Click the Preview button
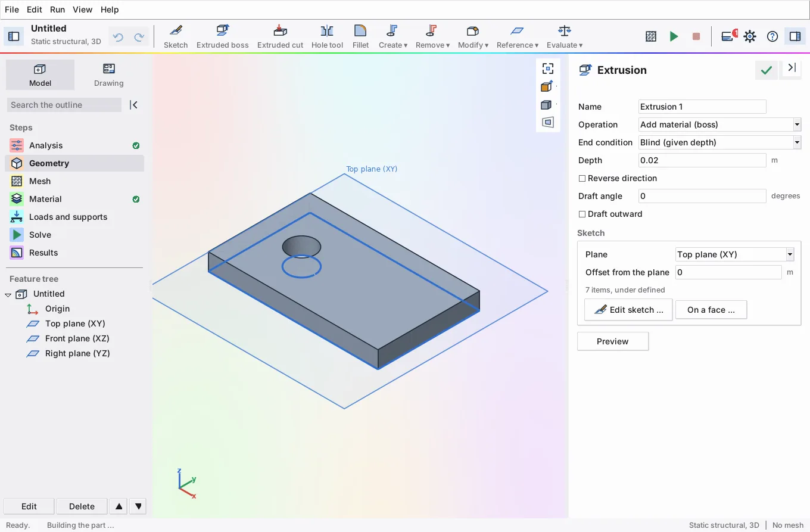 tap(612, 341)
